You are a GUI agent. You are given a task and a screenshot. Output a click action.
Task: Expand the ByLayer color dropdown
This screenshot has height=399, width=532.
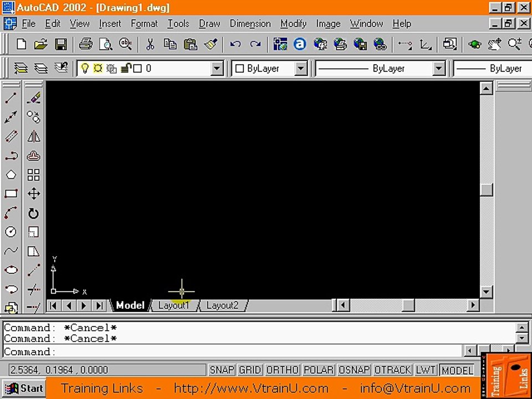(x=300, y=69)
